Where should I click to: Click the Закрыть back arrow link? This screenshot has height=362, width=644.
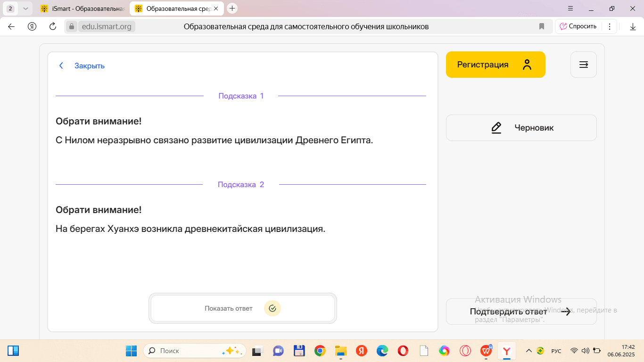click(x=81, y=66)
